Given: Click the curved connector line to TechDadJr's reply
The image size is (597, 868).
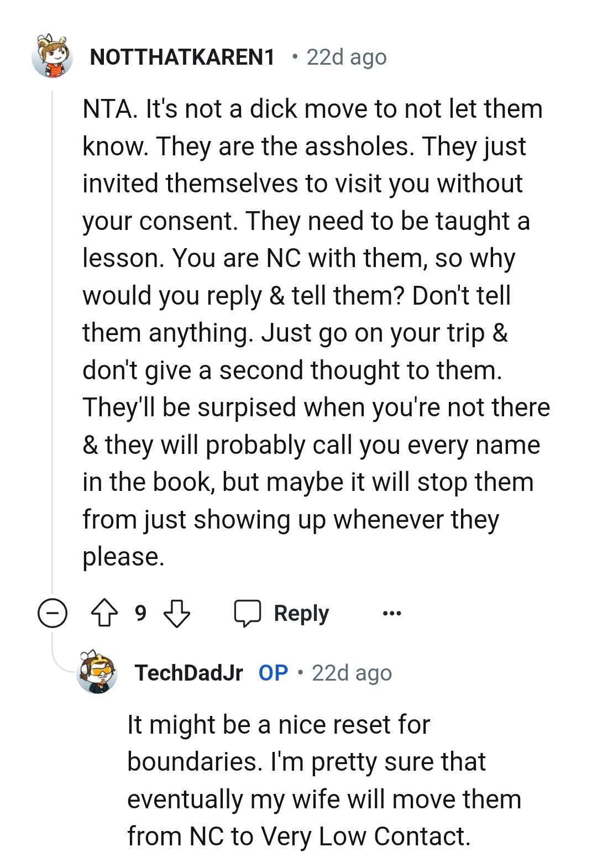Looking at the screenshot, I should pyautogui.click(x=61, y=661).
